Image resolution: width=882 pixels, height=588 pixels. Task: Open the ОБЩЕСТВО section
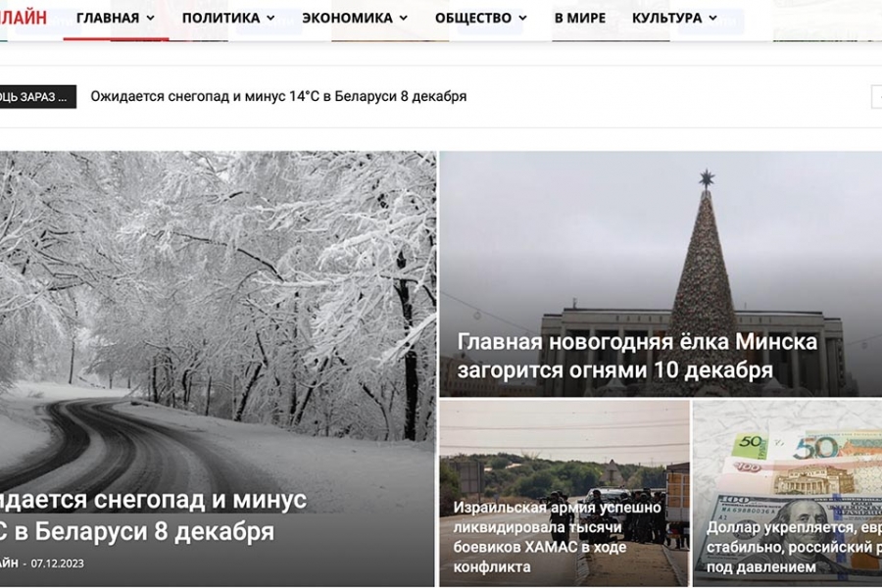pos(473,18)
